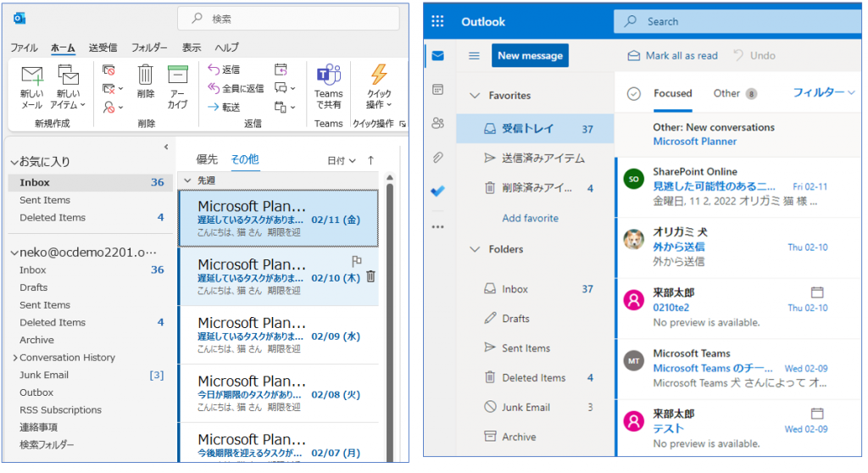
Task: Click the select all circle checkbox beside Focused
Action: [x=634, y=93]
